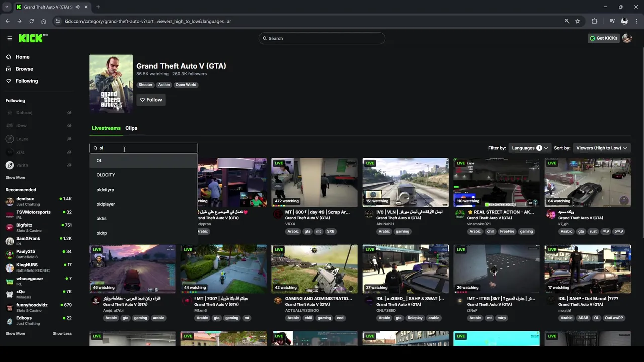
Task: Open the Viewers (High to Low) sort dropdown
Action: click(x=602, y=148)
